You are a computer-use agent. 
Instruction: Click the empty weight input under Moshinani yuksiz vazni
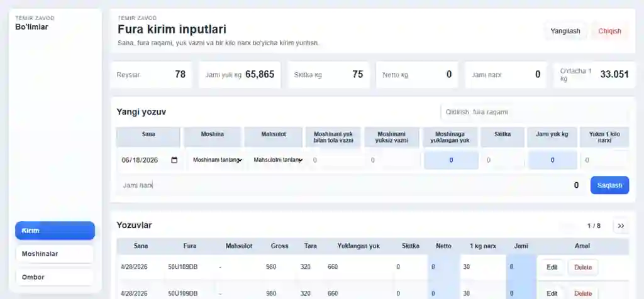394,160
